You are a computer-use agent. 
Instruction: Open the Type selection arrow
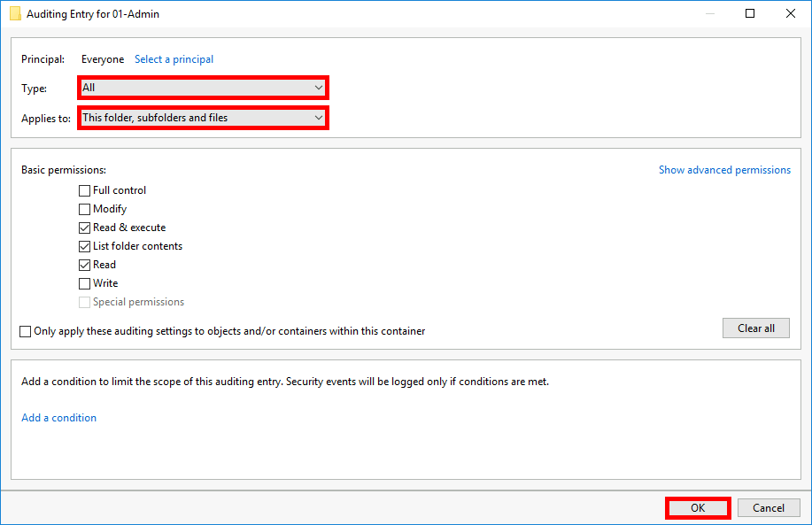pos(318,87)
